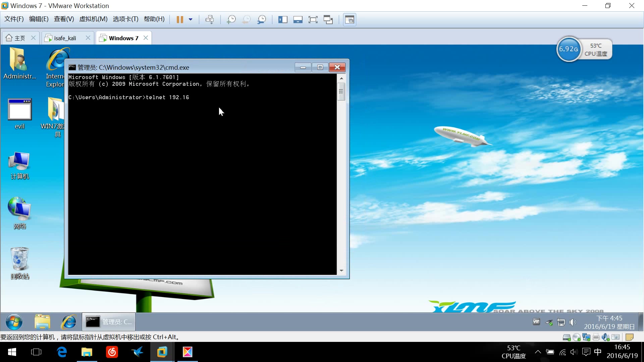Open VMware Tools tray icon in guest

click(536, 322)
